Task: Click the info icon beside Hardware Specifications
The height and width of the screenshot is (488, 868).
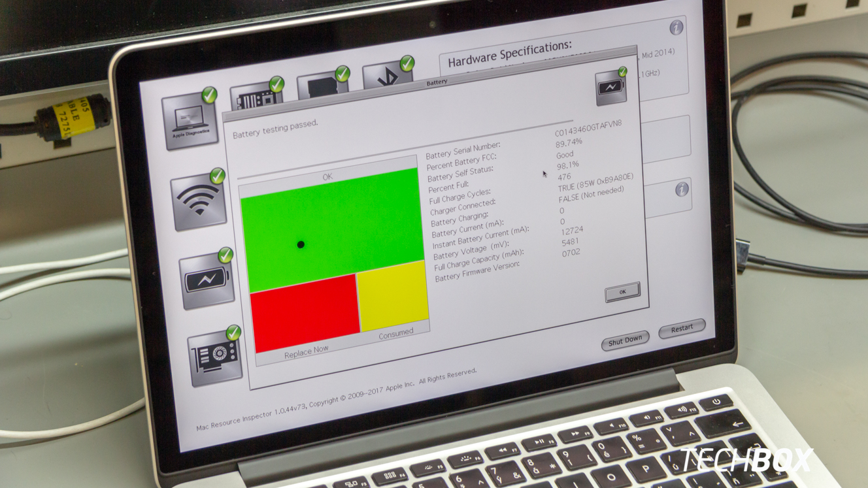Action: coord(676,27)
